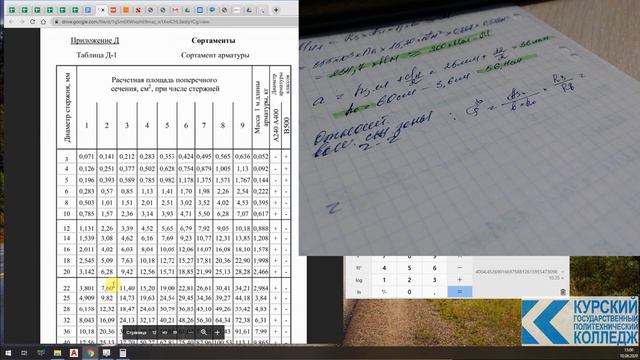This screenshot has width=640, height=360.
Task: Switch to the Gmail tab with M icon
Action: click(x=175, y=10)
